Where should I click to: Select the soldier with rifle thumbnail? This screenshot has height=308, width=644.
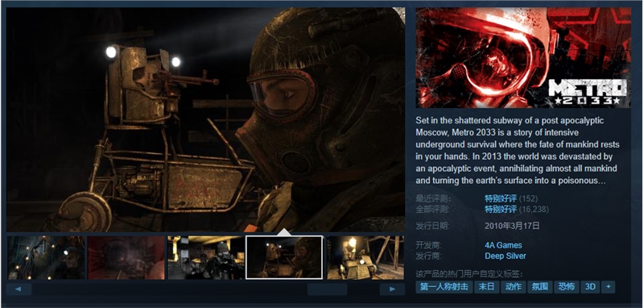click(206, 257)
